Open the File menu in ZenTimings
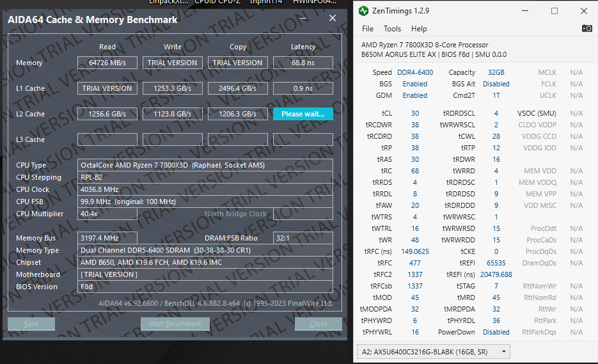598x364 pixels. pos(368,29)
